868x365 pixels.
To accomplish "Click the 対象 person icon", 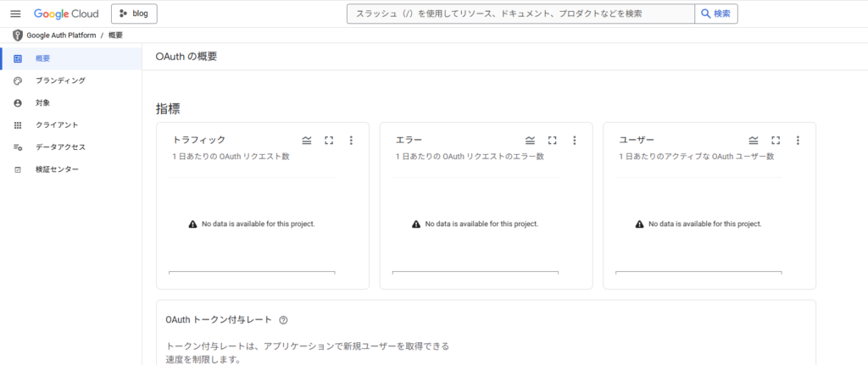I will [x=18, y=102].
